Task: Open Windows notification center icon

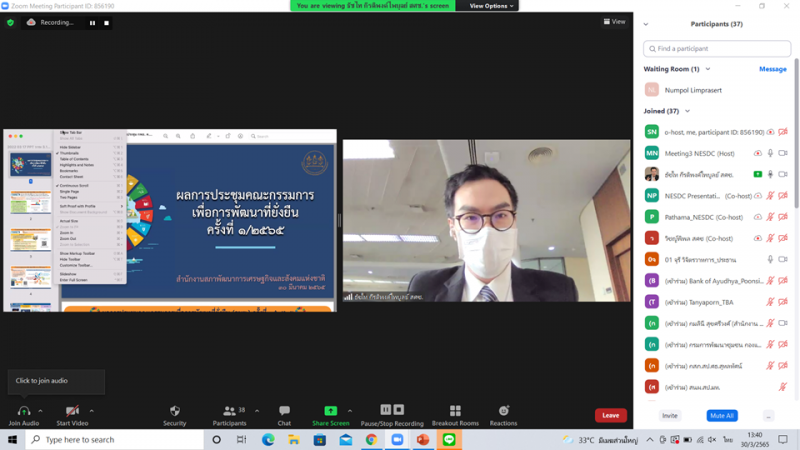Action: [783, 439]
